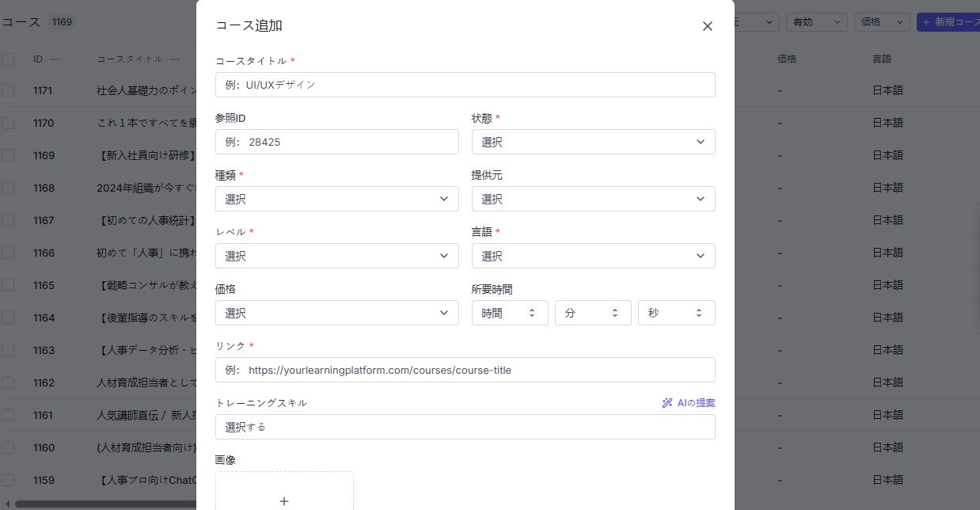
Task: Toggle the select-all checkbox in table header
Action: tap(8, 59)
